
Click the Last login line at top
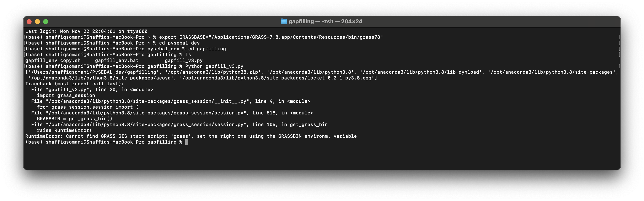[x=86, y=31]
